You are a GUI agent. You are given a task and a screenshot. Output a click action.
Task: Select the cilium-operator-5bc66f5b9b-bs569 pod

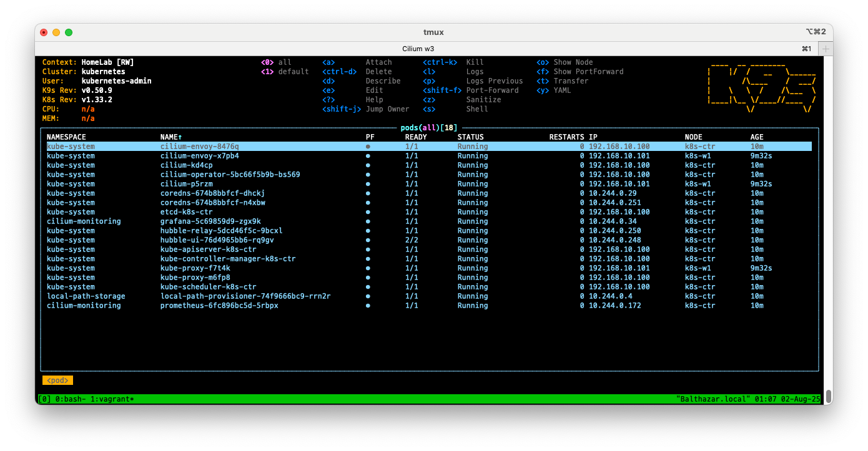(230, 175)
